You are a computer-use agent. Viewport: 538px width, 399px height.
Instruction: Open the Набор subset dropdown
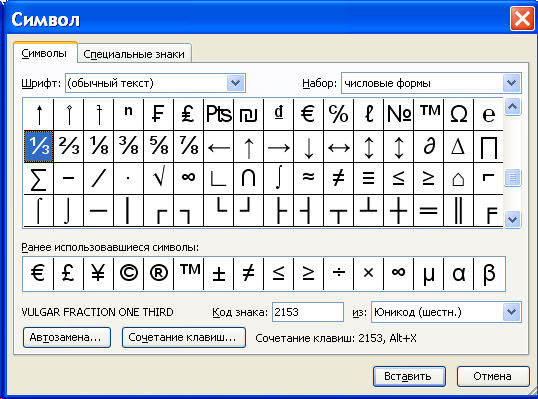point(512,83)
